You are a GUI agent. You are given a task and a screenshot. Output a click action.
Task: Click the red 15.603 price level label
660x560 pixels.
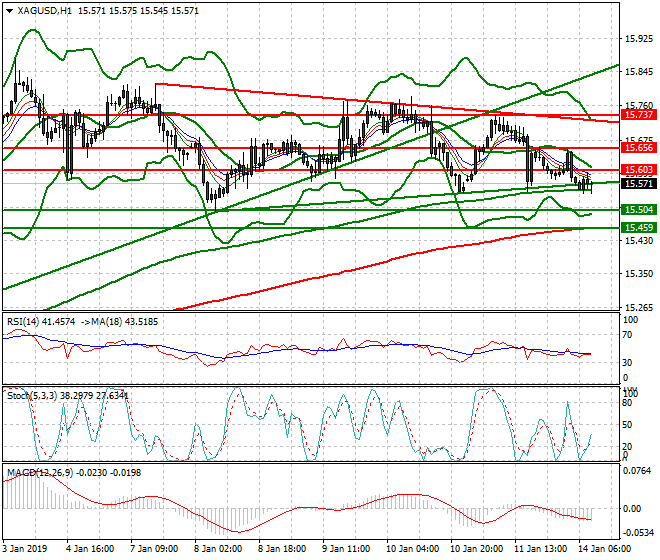(639, 170)
